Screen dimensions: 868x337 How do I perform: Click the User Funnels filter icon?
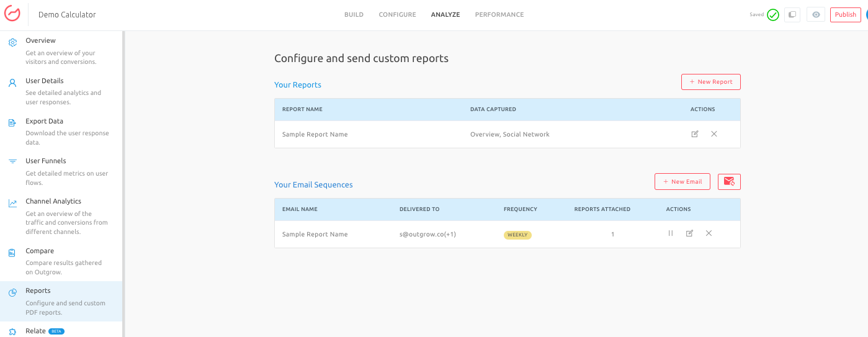click(x=12, y=161)
